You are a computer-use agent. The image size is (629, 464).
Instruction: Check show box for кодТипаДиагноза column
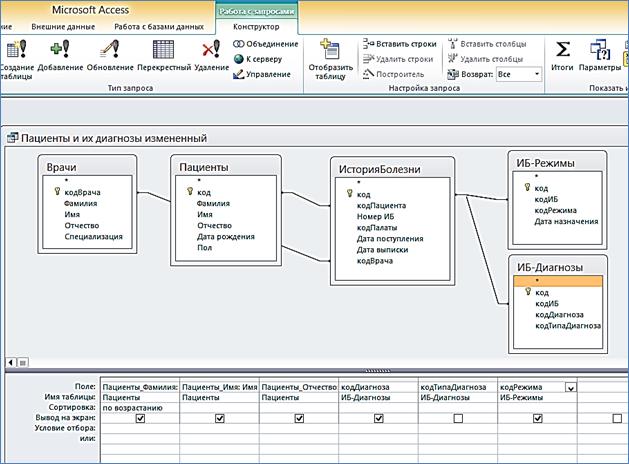click(x=458, y=418)
